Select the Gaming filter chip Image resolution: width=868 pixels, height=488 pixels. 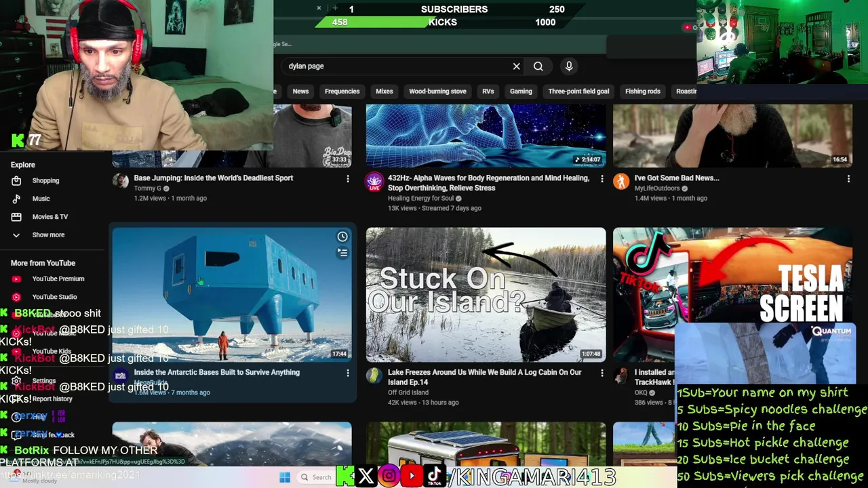521,91
